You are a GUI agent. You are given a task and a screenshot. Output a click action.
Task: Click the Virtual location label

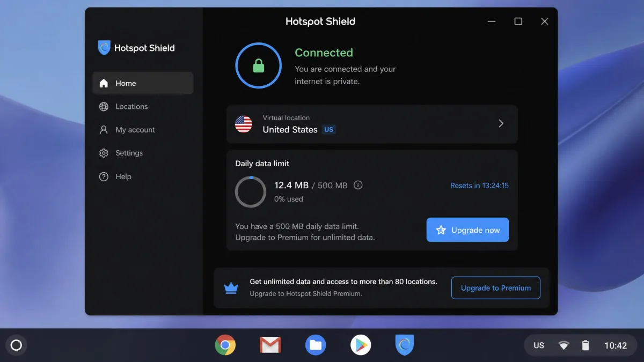click(286, 117)
